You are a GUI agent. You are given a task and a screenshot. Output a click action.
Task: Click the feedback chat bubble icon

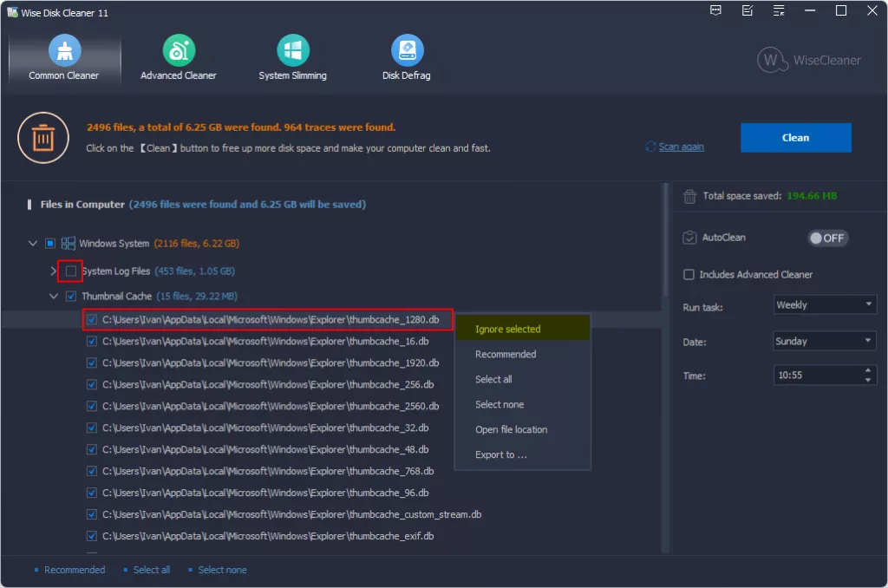point(715,10)
